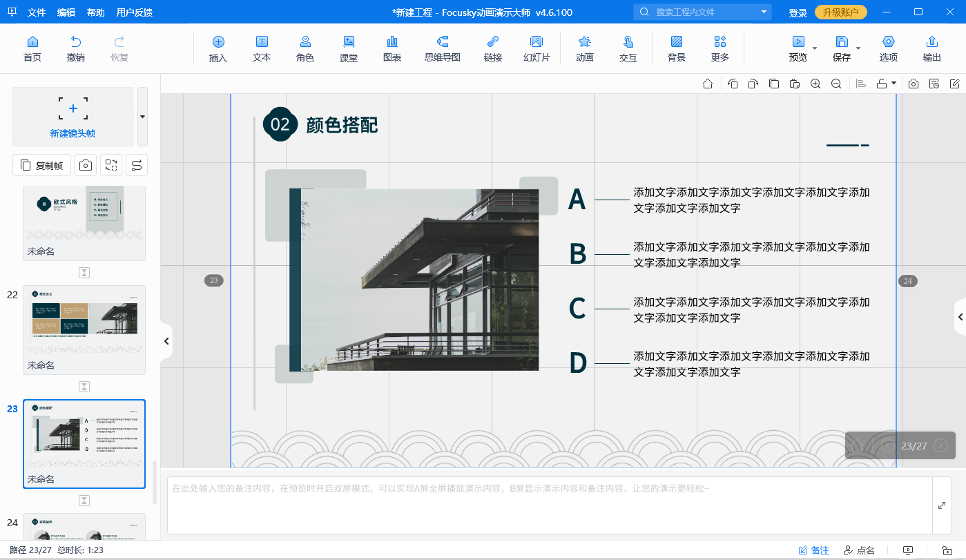This screenshot has width=966, height=560.
Task: Click canvas home view icon
Action: [708, 84]
